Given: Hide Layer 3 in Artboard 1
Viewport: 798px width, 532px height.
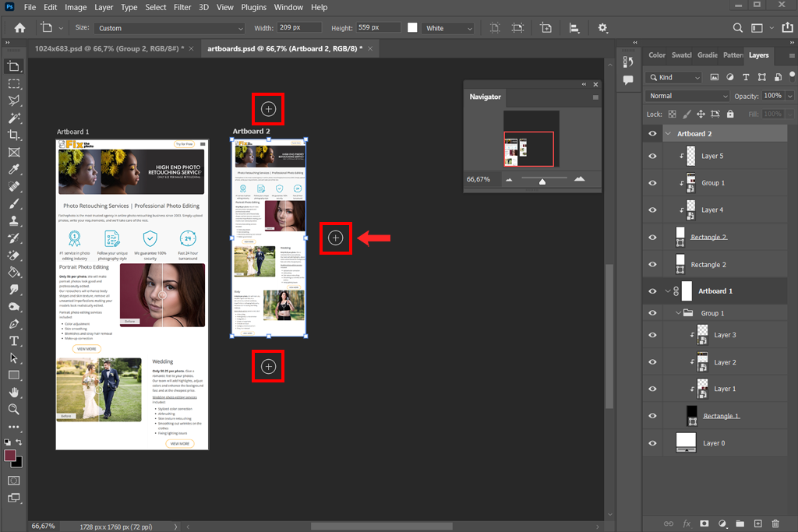Looking at the screenshot, I should coord(652,335).
